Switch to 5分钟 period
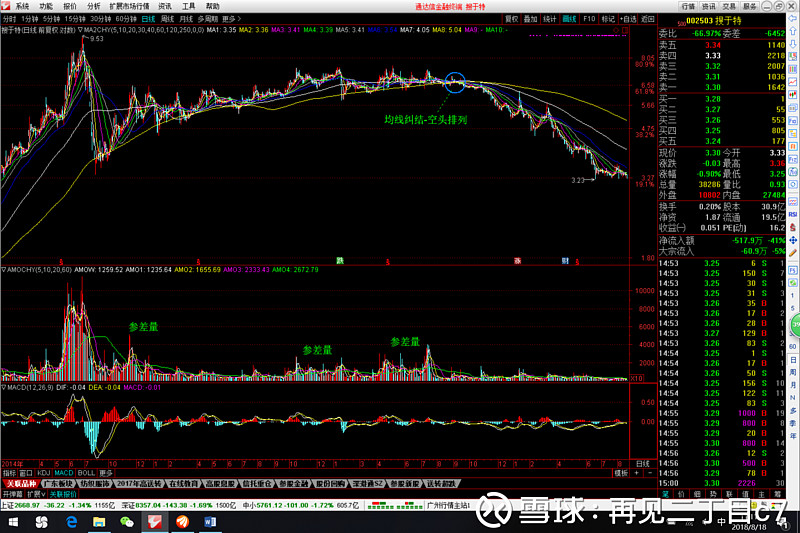This screenshot has width=800, height=533. click(51, 19)
